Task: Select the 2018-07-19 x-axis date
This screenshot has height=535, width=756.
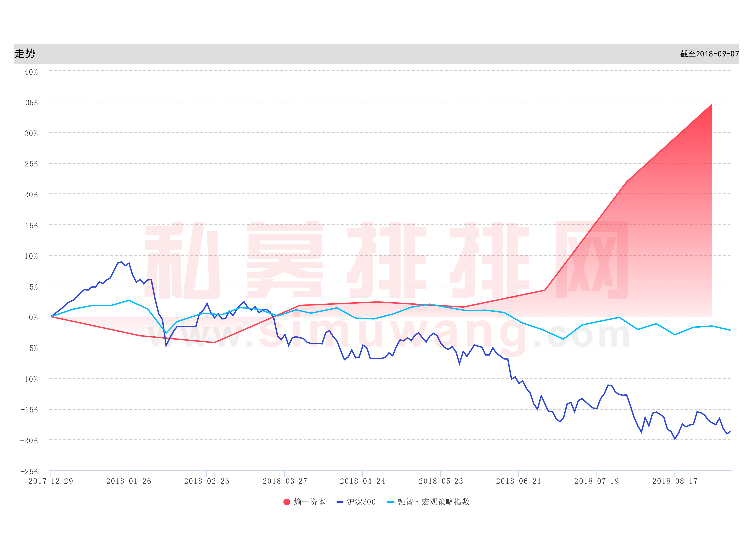Action: (597, 481)
